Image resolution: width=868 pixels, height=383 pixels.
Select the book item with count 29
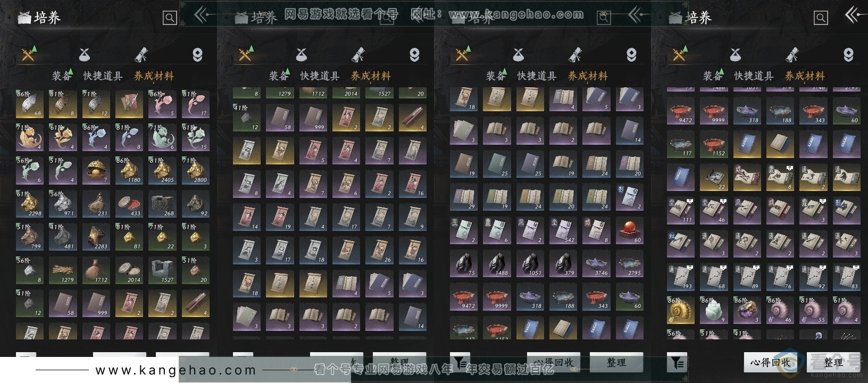coord(464,197)
